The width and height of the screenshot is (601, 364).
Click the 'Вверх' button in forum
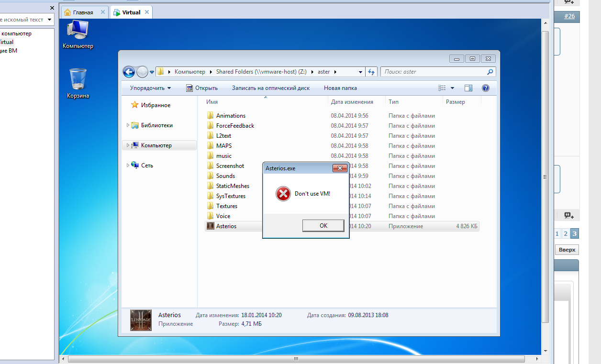pyautogui.click(x=567, y=250)
